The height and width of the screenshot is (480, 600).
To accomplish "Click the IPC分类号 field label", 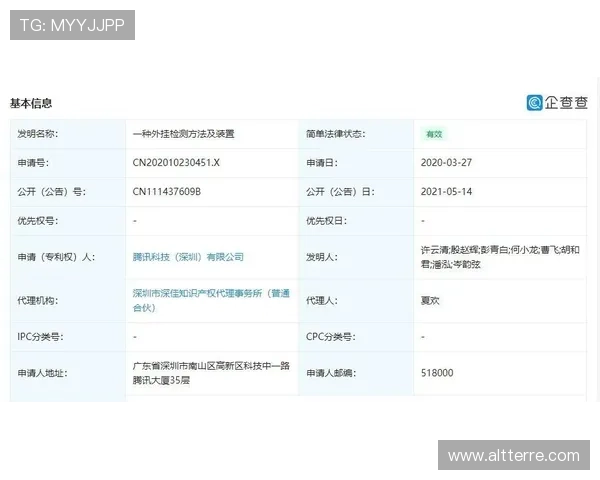I will (40, 337).
